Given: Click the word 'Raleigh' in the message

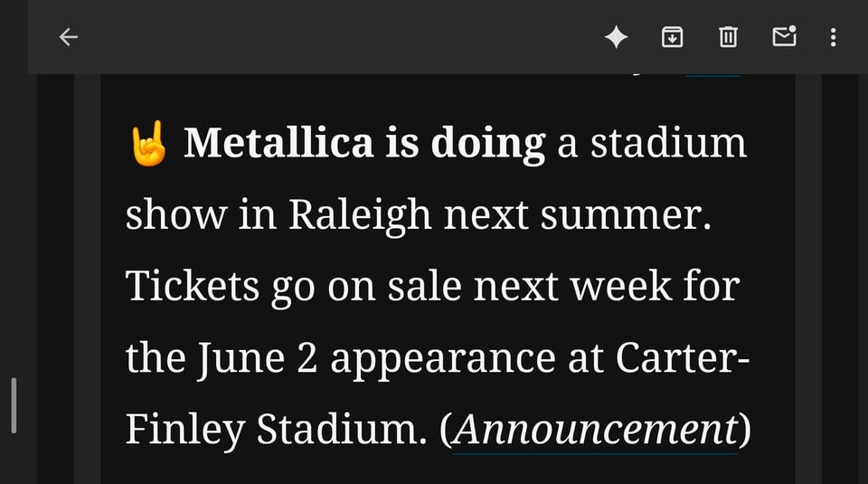Looking at the screenshot, I should (x=360, y=215).
